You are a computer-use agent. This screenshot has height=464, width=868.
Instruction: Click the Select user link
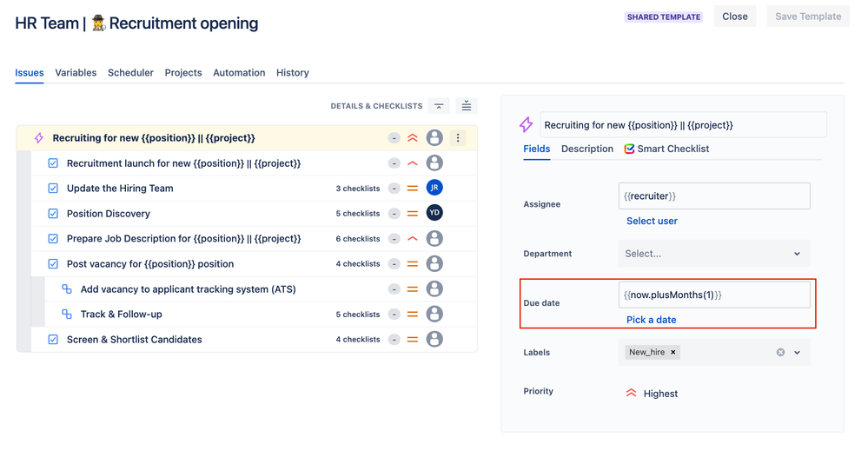[x=652, y=221]
